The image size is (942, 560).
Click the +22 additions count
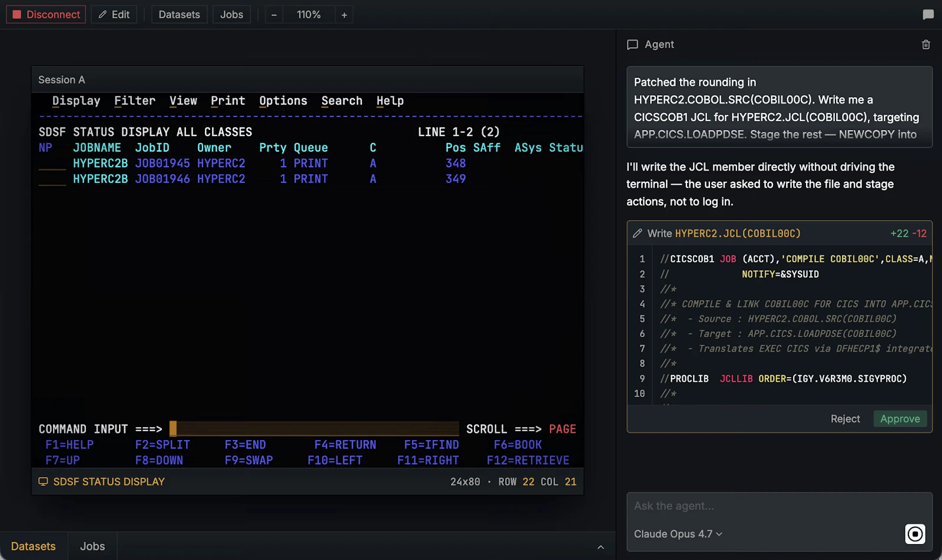coord(899,234)
